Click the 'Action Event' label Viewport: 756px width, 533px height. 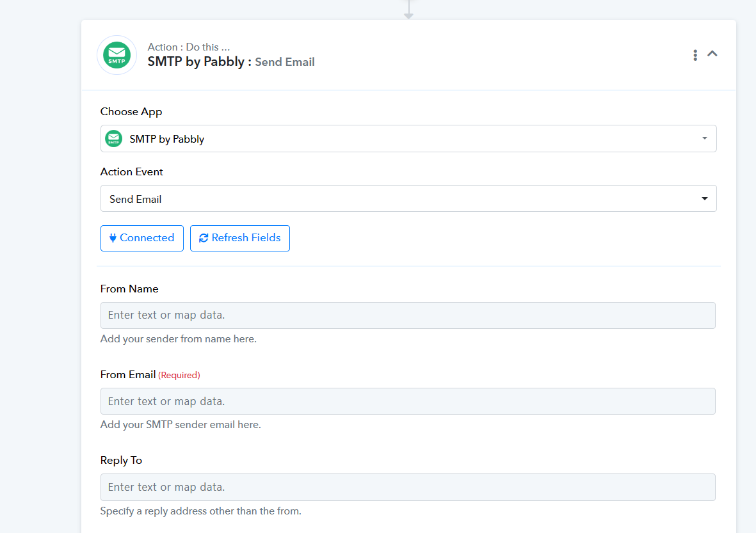click(x=132, y=171)
